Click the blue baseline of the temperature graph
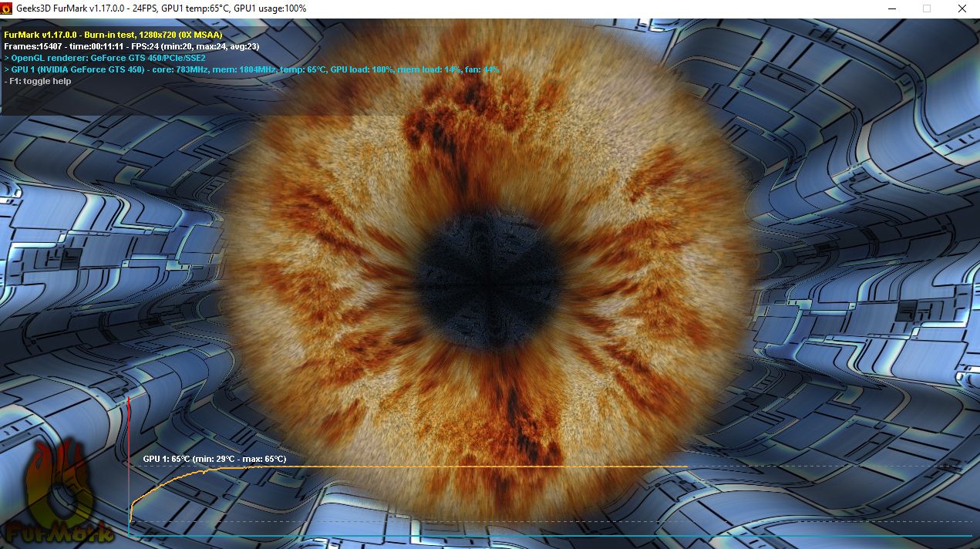Image resolution: width=980 pixels, height=549 pixels. click(x=550, y=535)
